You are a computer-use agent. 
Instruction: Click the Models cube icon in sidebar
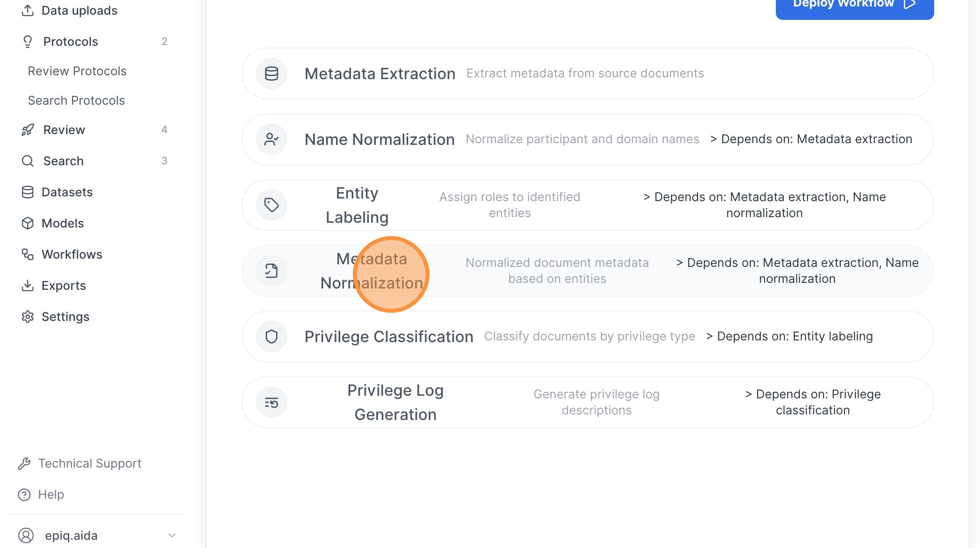click(28, 223)
